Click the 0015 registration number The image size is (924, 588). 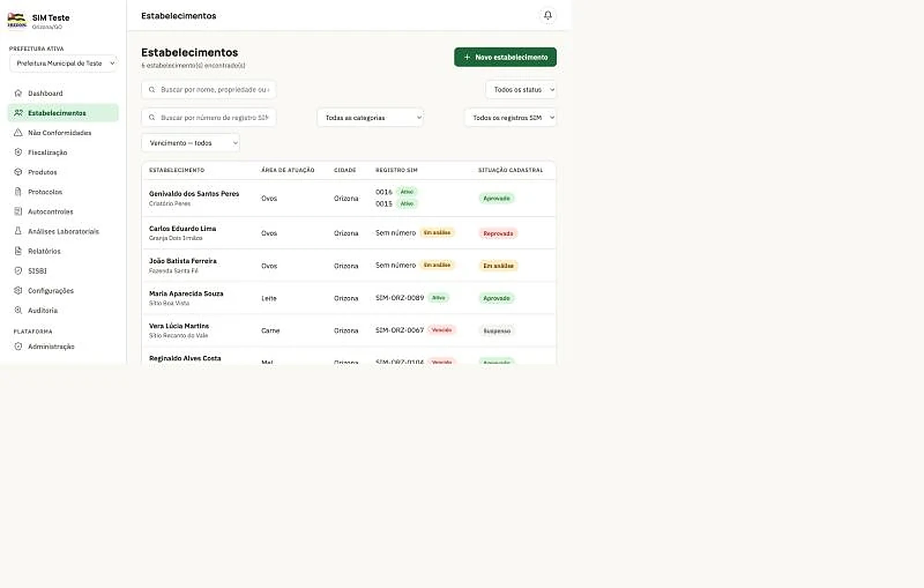(384, 204)
